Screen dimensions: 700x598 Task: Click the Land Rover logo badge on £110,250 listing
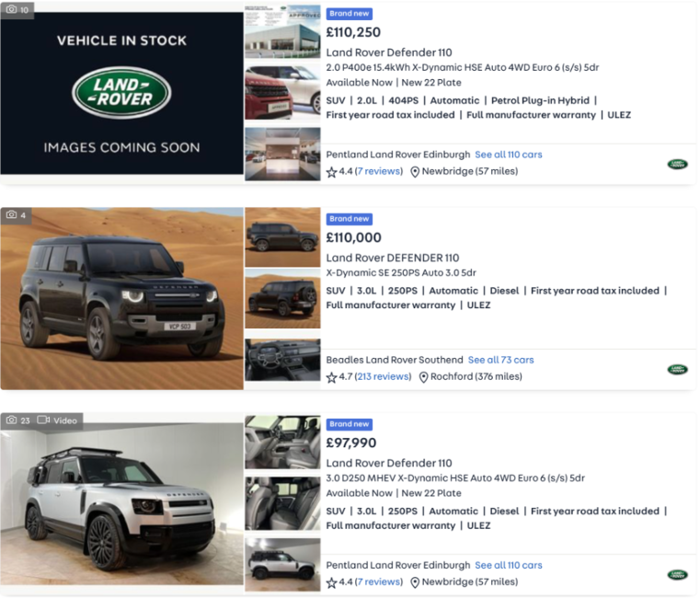(677, 165)
